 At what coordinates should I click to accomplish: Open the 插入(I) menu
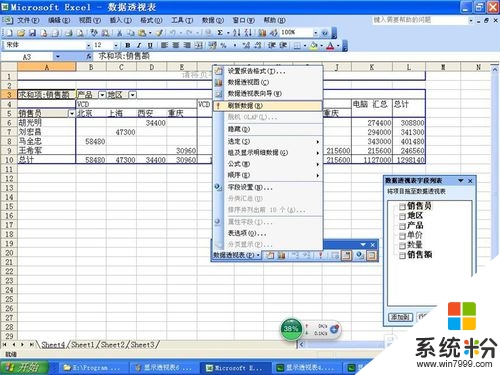(x=120, y=20)
